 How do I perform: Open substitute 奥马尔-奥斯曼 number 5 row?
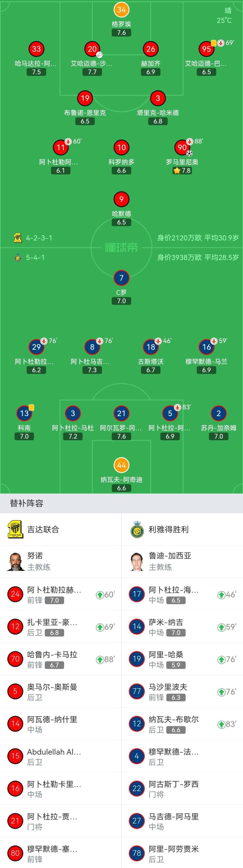(x=61, y=691)
